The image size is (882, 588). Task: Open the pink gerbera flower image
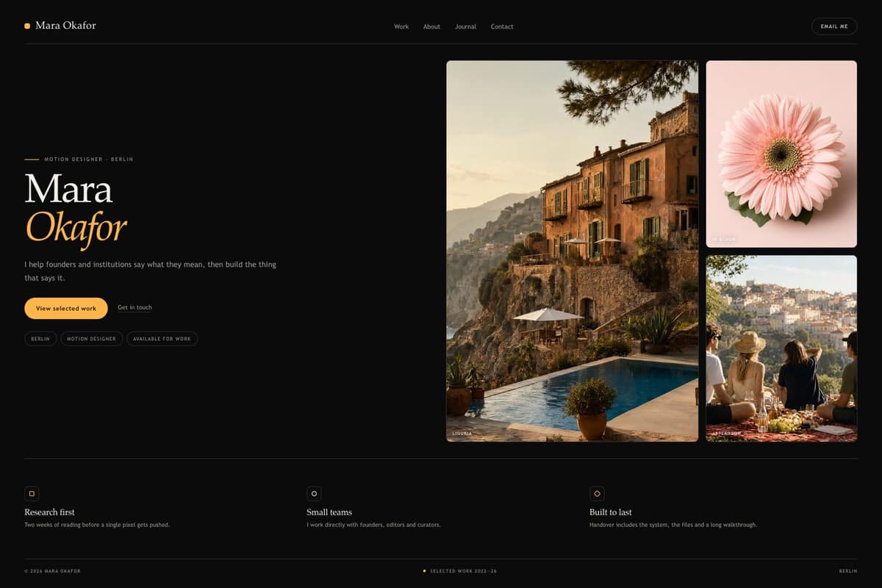point(781,154)
